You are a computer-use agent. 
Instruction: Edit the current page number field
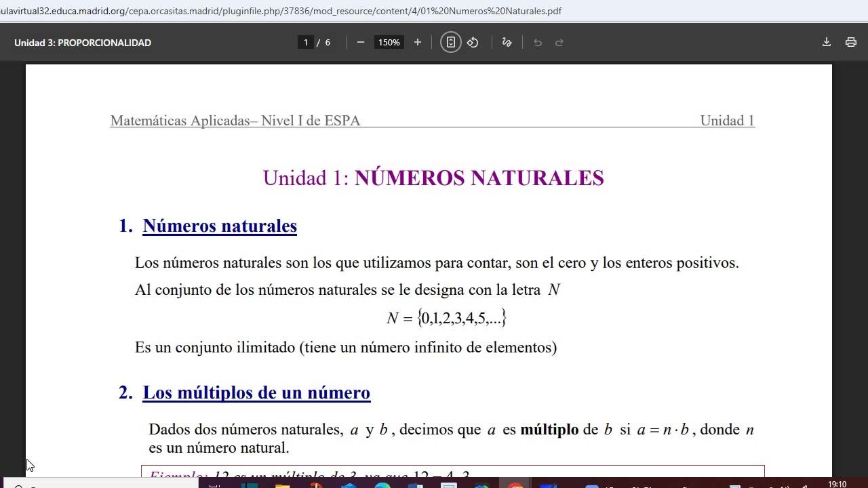click(x=306, y=42)
